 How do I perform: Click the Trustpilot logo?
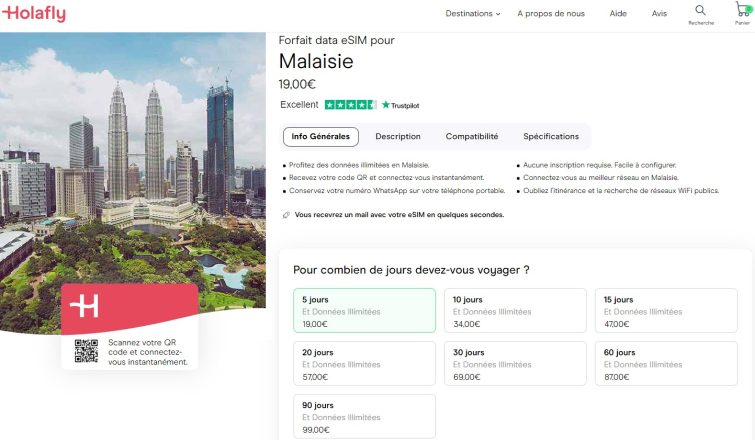click(x=401, y=105)
